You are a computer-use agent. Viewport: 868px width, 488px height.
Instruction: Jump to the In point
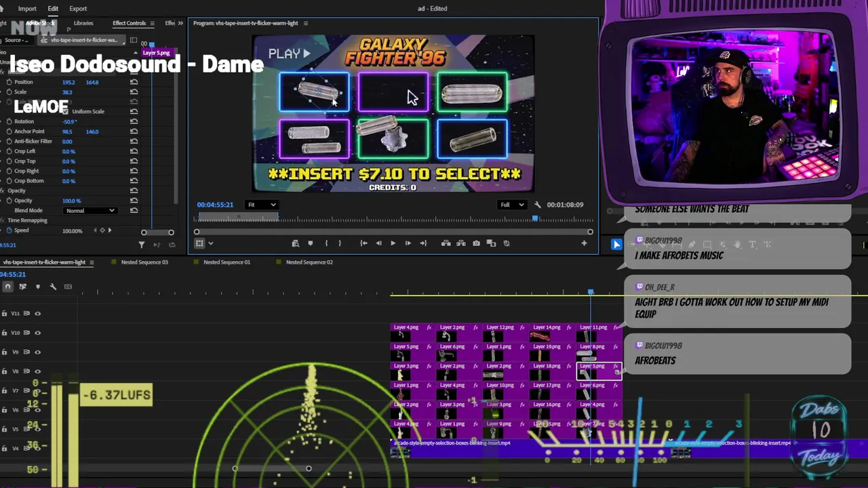pos(363,243)
